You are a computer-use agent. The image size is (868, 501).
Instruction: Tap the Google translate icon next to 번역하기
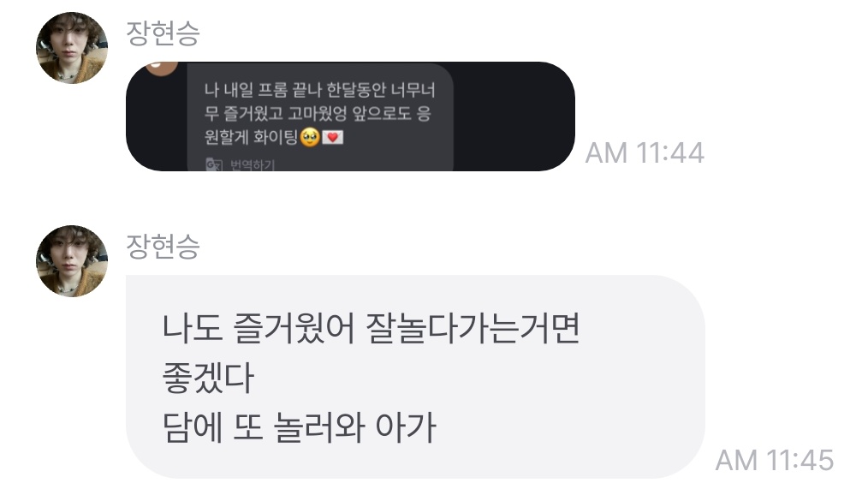click(214, 164)
